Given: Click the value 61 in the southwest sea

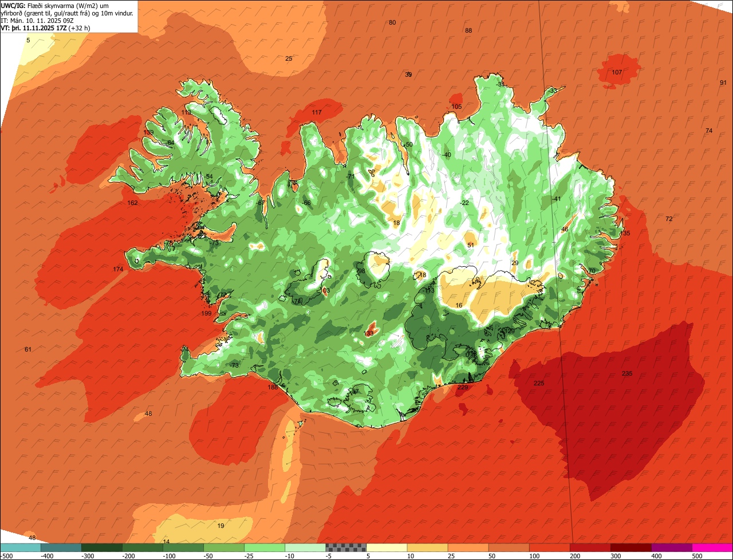Looking at the screenshot, I should tap(28, 349).
